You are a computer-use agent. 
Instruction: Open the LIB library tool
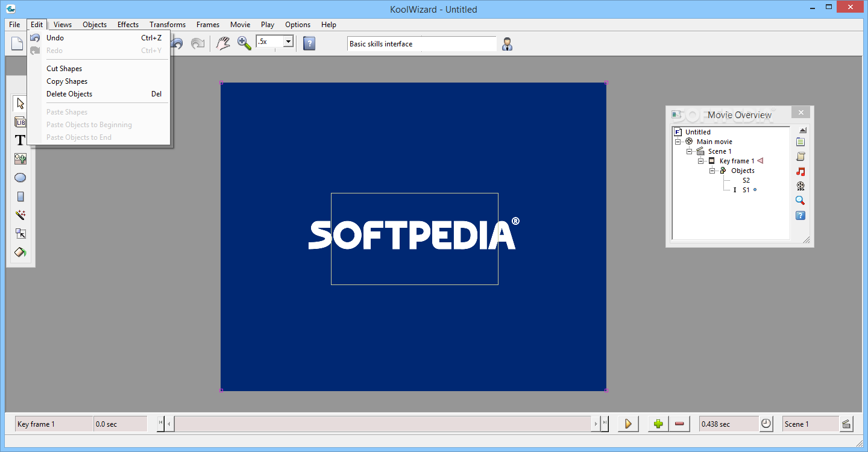pos(20,122)
